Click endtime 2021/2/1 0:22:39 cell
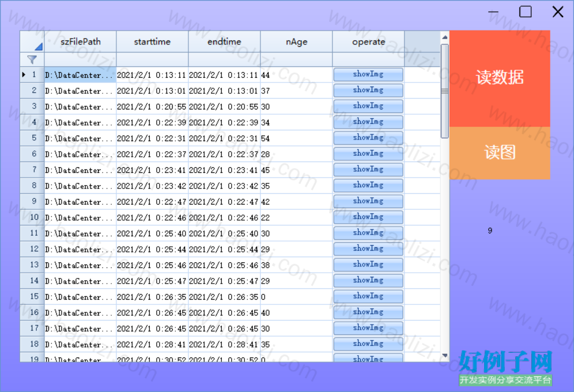 point(224,122)
